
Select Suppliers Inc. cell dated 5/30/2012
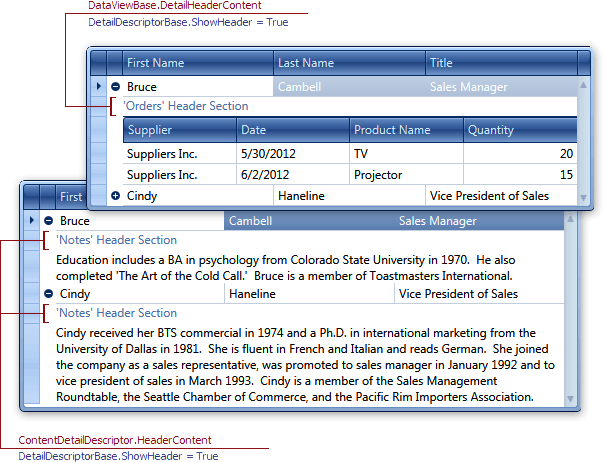180,154
